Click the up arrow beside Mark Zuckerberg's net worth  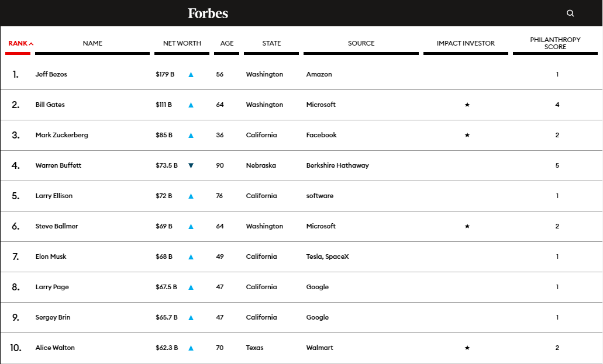click(x=191, y=136)
